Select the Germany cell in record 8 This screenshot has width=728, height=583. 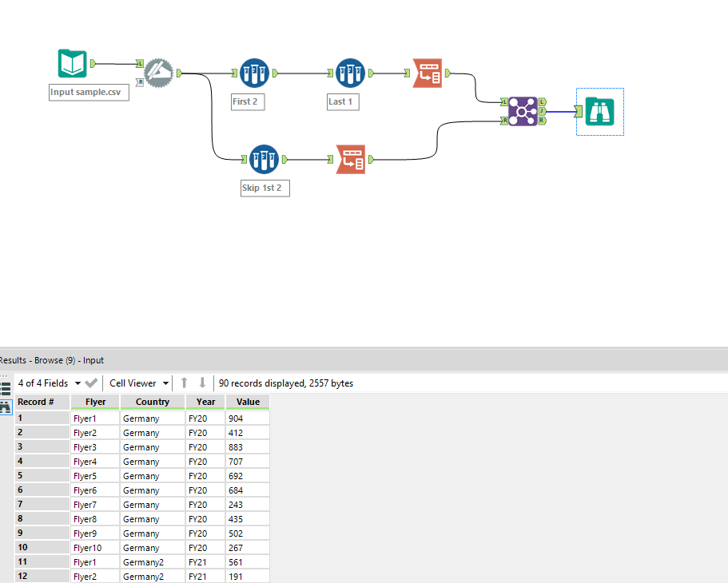click(153, 519)
